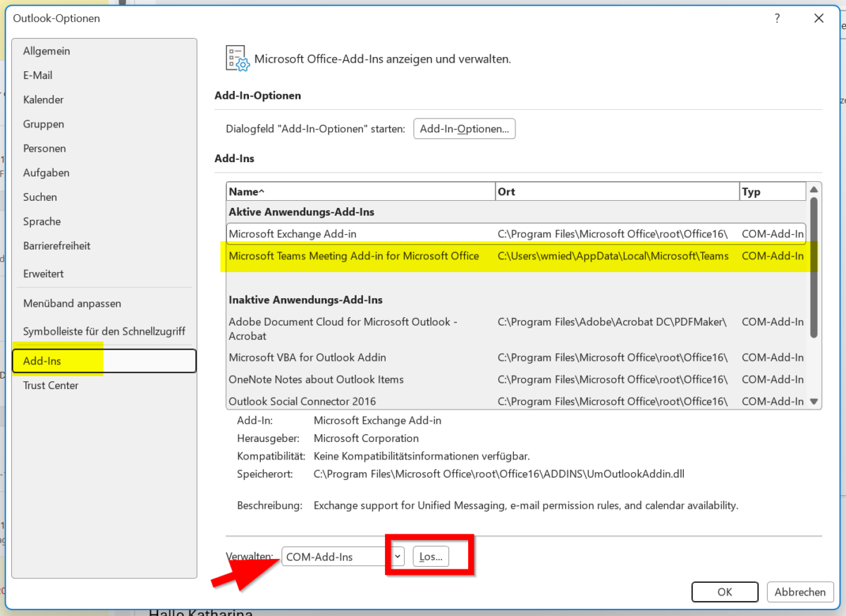846x616 pixels.
Task: Select Microsoft Teams Meeting Add-in row
Action: (x=516, y=256)
